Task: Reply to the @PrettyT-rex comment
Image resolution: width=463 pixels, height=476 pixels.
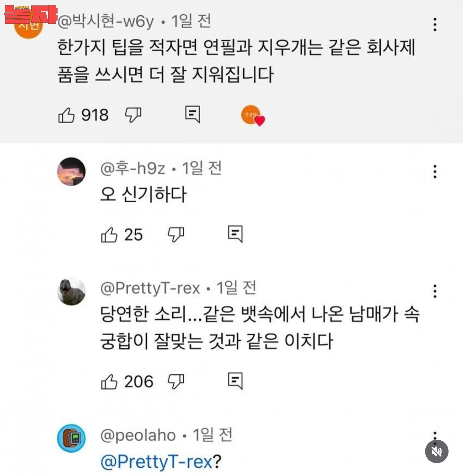Action: tap(235, 381)
